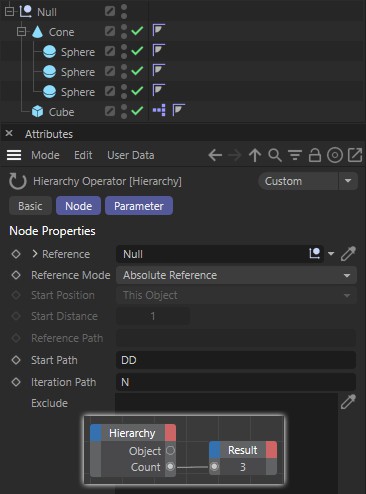The image size is (366, 494).
Task: Use the eyedropper picker for the Exclude list
Action: (348, 402)
